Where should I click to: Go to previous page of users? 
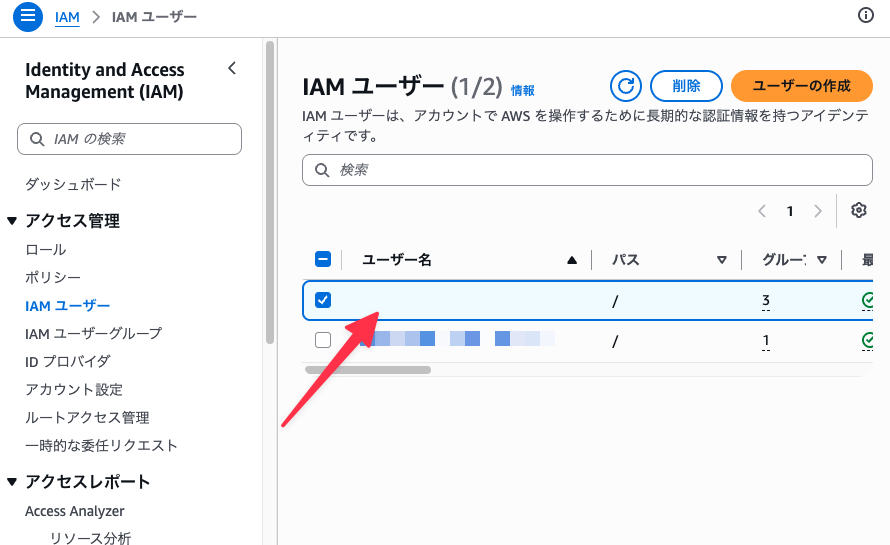coord(762,211)
